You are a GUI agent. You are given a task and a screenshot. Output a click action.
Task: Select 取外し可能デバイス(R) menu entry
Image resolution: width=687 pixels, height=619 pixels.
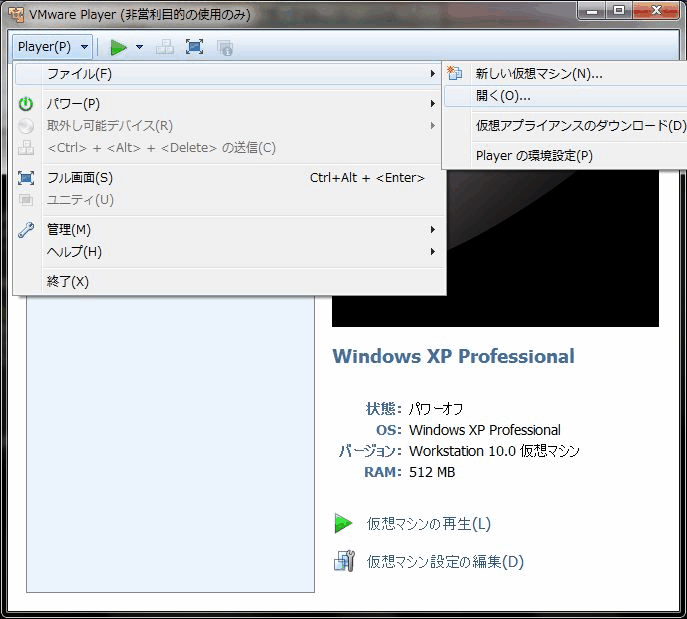[x=228, y=126]
